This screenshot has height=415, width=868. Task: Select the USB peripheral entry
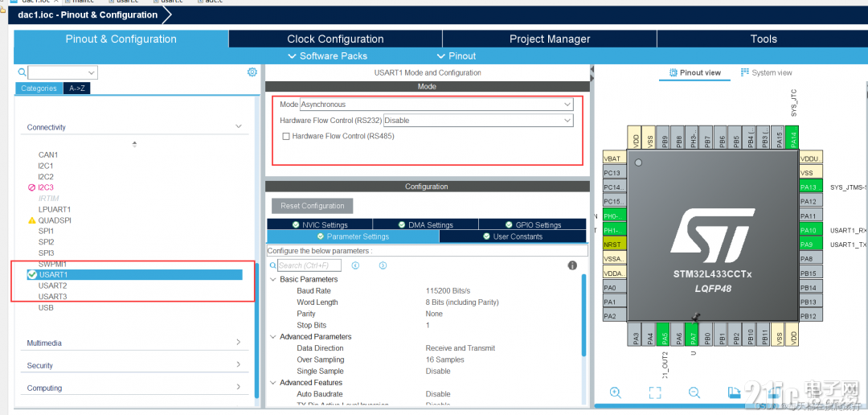pyautogui.click(x=46, y=307)
